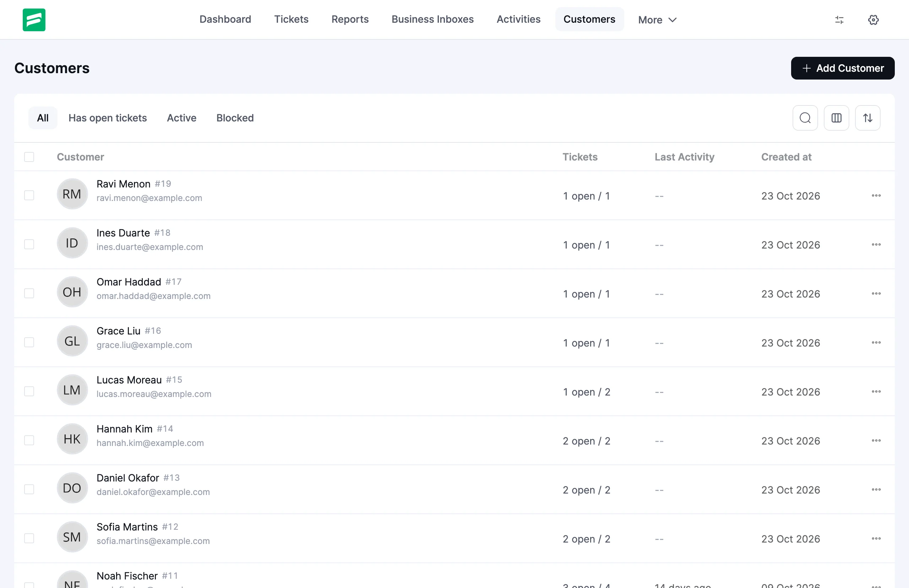909x588 pixels.
Task: Open customer search magnifier icon
Action: coord(805,118)
